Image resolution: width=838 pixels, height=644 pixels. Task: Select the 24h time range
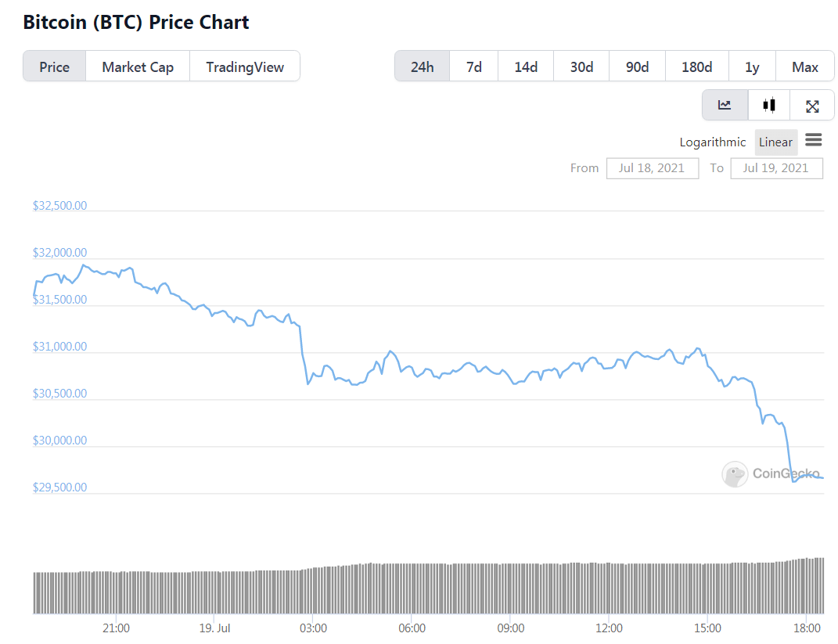coord(422,67)
